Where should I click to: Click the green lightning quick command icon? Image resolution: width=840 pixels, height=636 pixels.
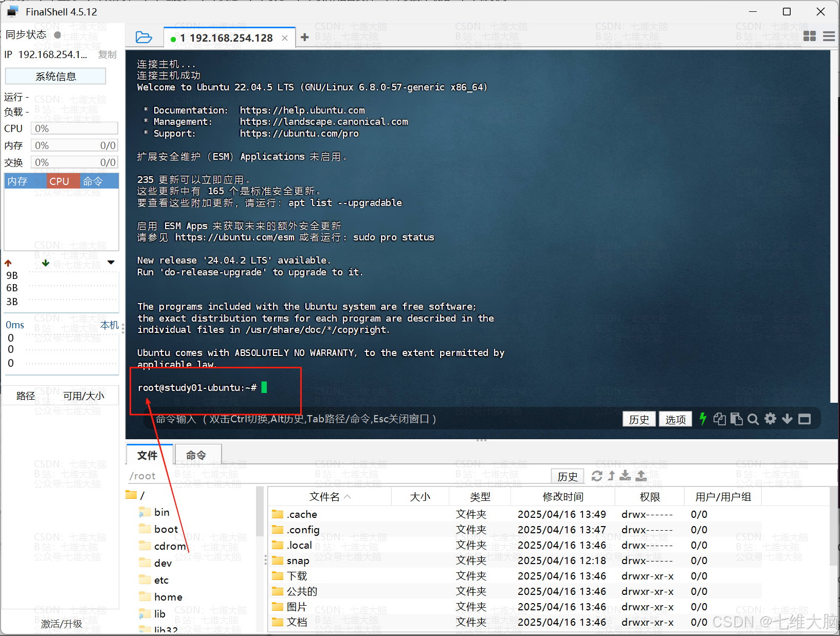coord(703,419)
